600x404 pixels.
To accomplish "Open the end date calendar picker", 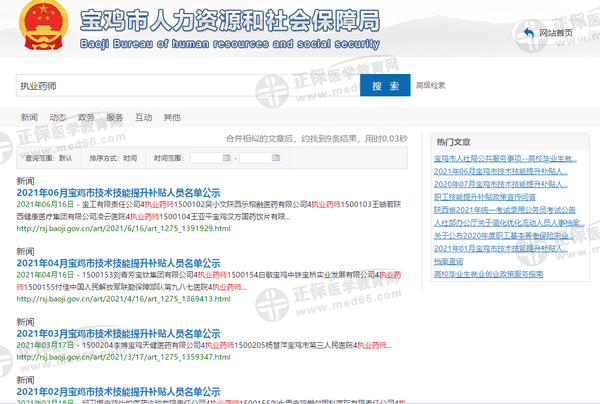I will coord(275,158).
